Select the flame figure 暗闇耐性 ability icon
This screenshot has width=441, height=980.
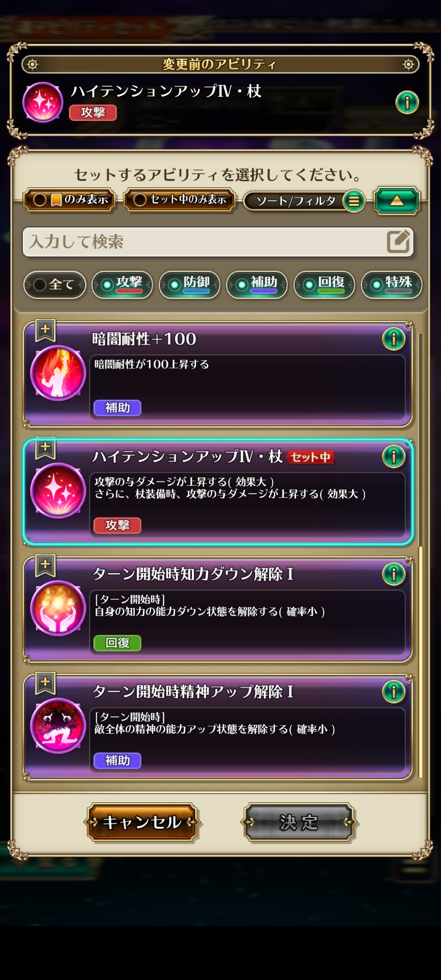click(58, 373)
